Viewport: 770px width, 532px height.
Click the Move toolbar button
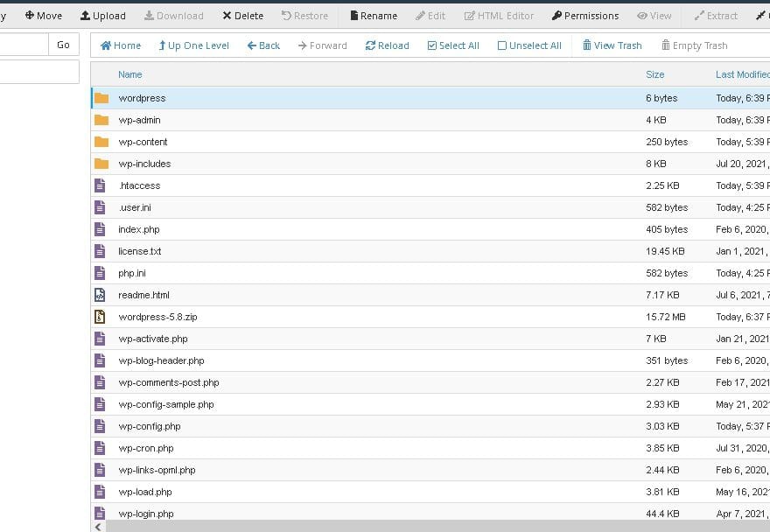pos(43,16)
